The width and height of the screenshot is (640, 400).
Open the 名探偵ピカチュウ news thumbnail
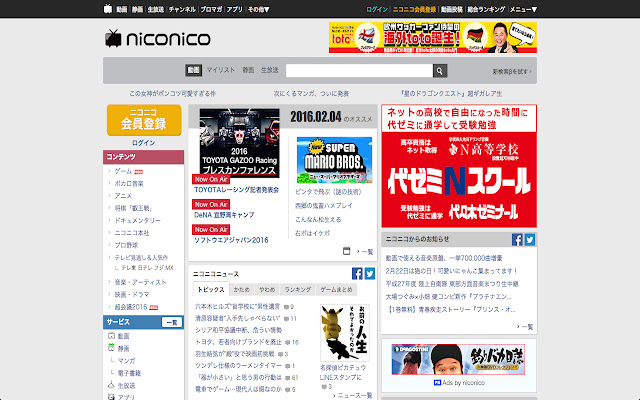345,332
